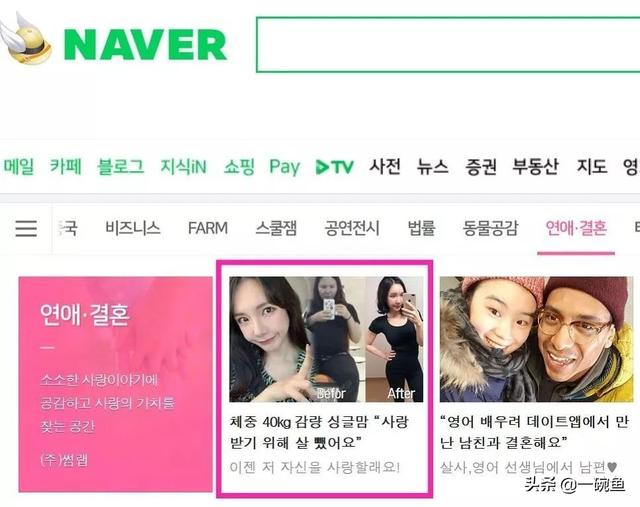The image size is (640, 507).
Task: Open the 블로그 blog link
Action: click(x=120, y=167)
